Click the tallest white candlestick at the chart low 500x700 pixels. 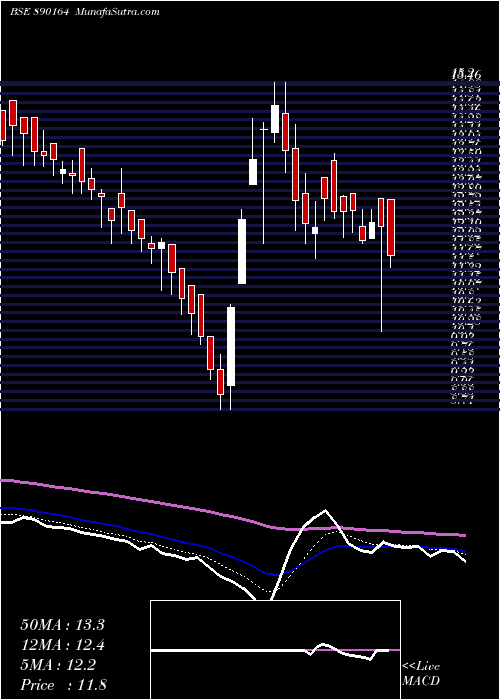231,346
